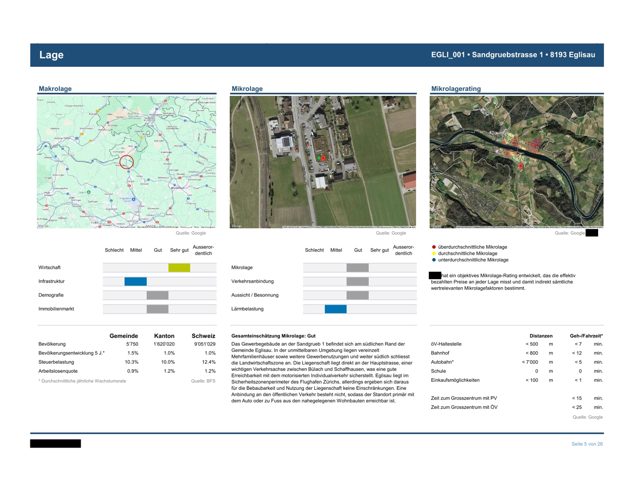Click the '< 25' minutes value for ÖV
The image size is (640, 495).
tap(577, 407)
